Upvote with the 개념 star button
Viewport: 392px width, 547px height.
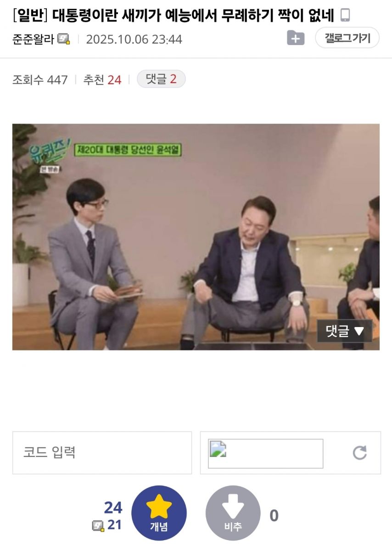(x=159, y=513)
